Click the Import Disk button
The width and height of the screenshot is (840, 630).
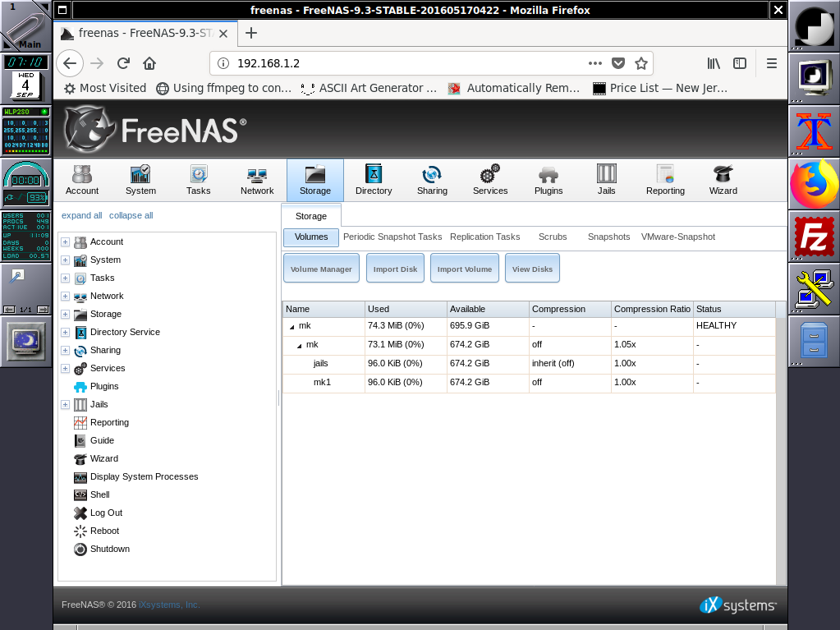point(395,269)
